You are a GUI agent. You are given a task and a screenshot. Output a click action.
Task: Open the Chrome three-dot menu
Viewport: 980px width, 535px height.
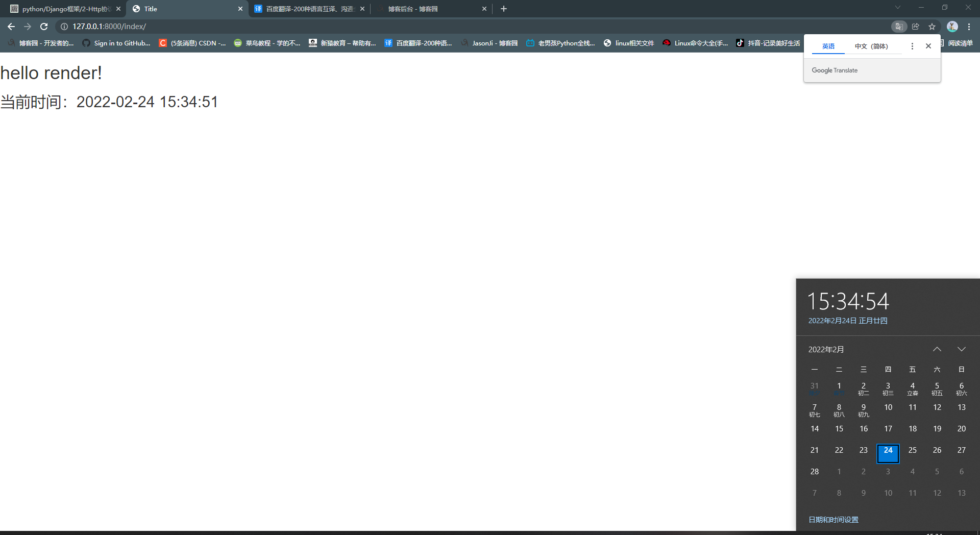coord(969,27)
